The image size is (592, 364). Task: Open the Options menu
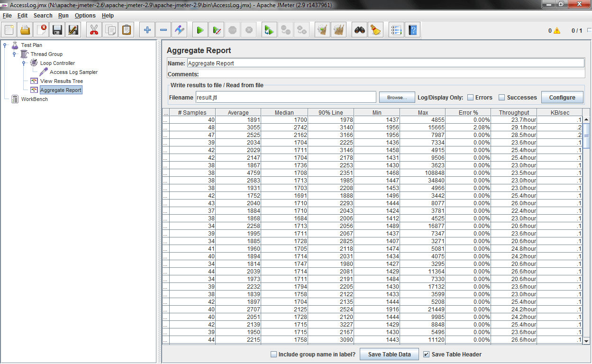(85, 15)
